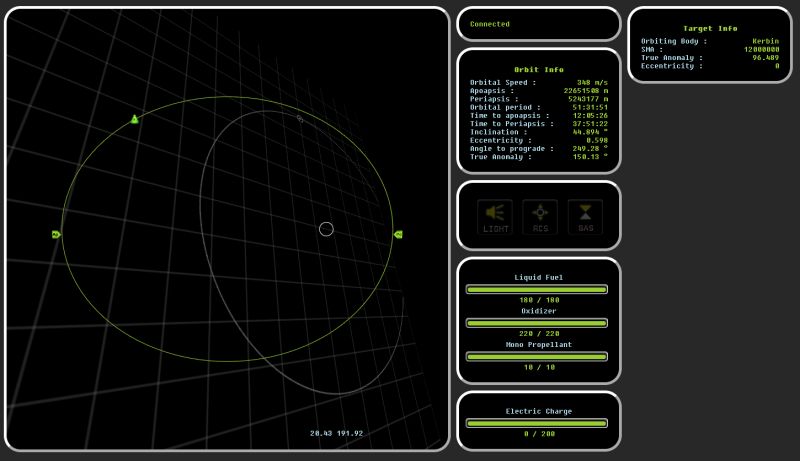Click the camera angle readout 28.43 191.92
The width and height of the screenshot is (800, 461).
click(x=337, y=433)
